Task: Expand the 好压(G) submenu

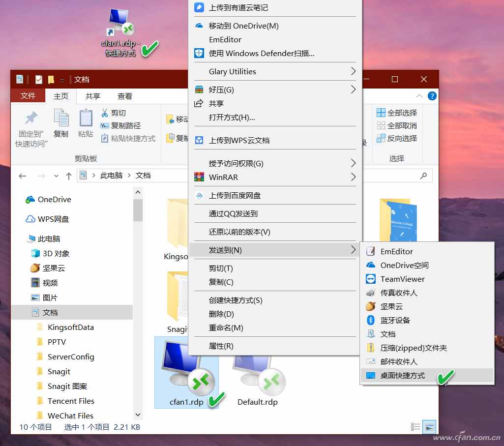Action: click(x=275, y=89)
